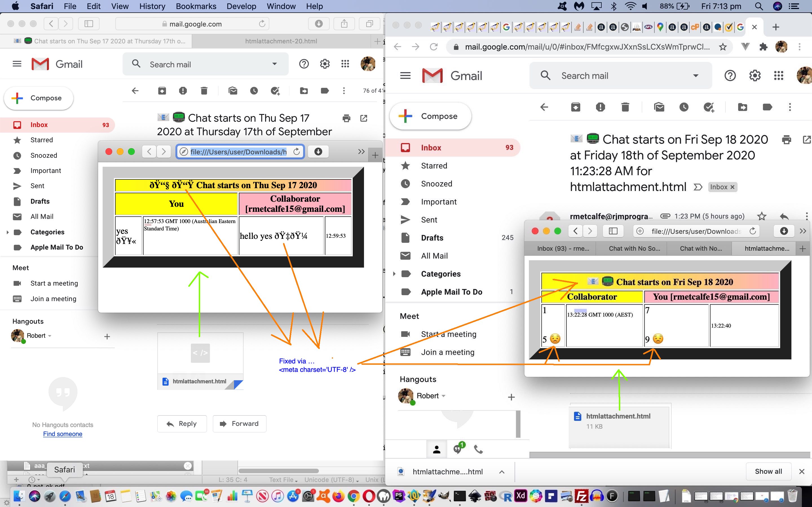The height and width of the screenshot is (507, 812).
Task: Click the reply arrow on rmetcalfe message
Action: tap(784, 216)
